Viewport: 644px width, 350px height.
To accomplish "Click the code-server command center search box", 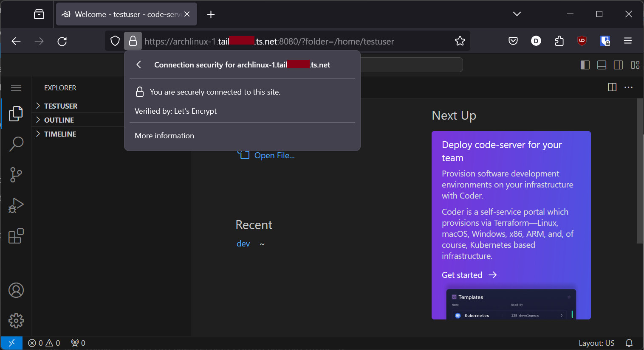I will pyautogui.click(x=411, y=65).
